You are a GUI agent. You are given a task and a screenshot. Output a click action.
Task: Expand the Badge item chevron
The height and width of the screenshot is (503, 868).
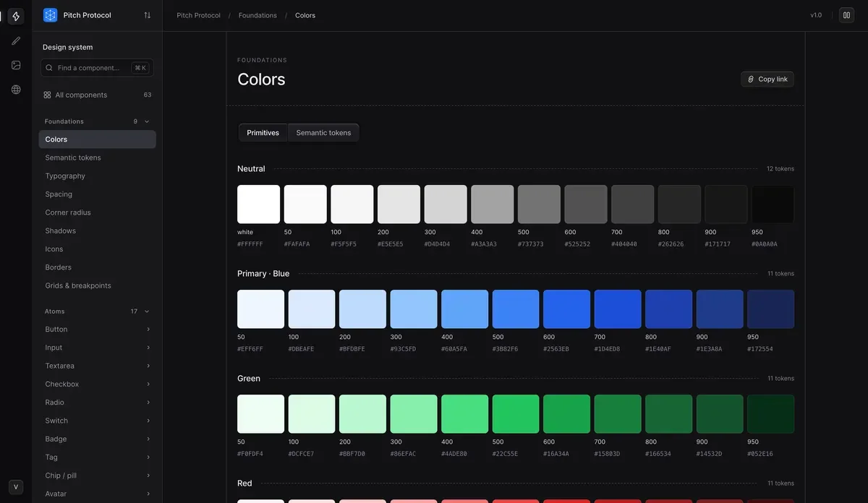[148, 439]
